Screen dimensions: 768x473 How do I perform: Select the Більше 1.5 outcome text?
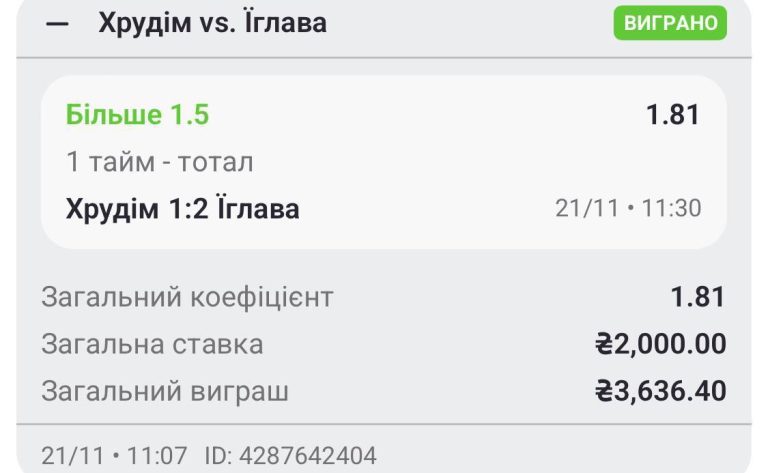click(137, 115)
